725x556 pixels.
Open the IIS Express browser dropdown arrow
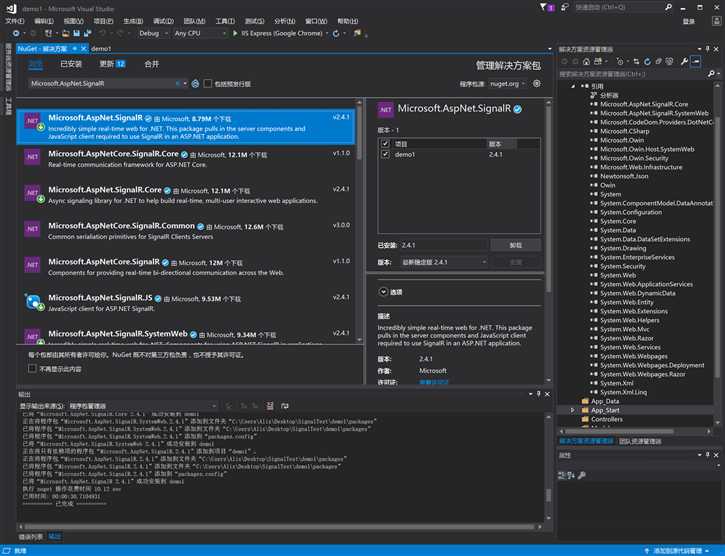pos(327,33)
